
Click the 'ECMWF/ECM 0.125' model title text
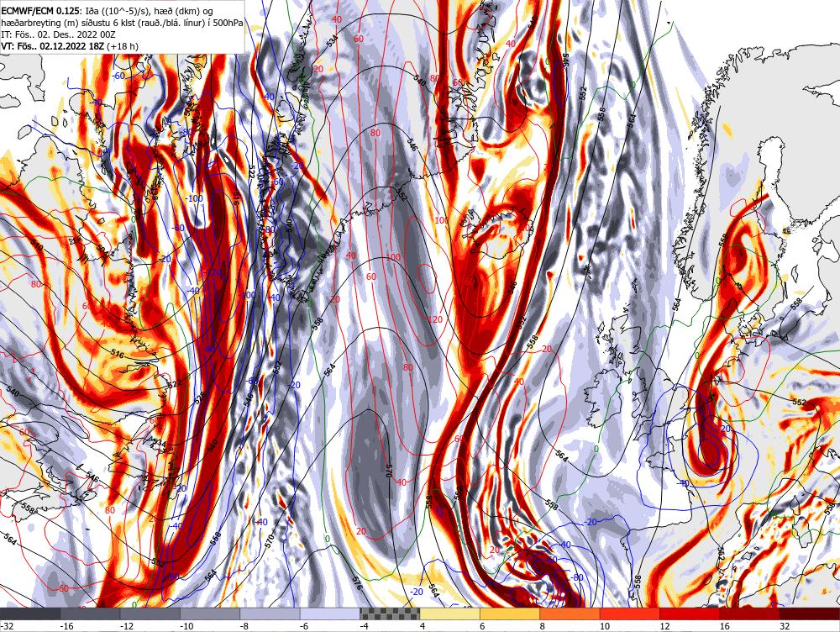click(39, 10)
